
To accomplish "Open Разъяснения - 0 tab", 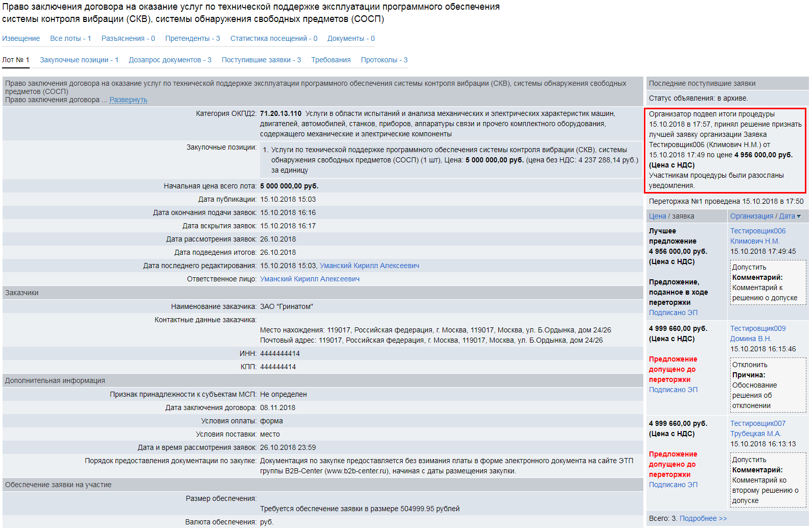I will click(x=128, y=38).
